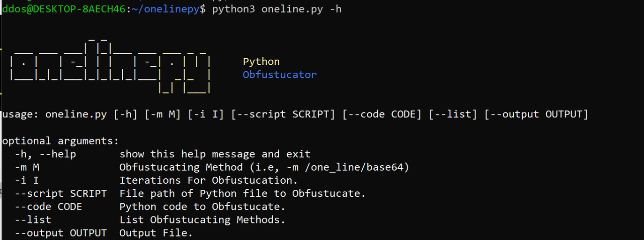This screenshot has height=240, width=644.
Task: Click the '--output OUTPUT' option entry
Action: coord(61,233)
